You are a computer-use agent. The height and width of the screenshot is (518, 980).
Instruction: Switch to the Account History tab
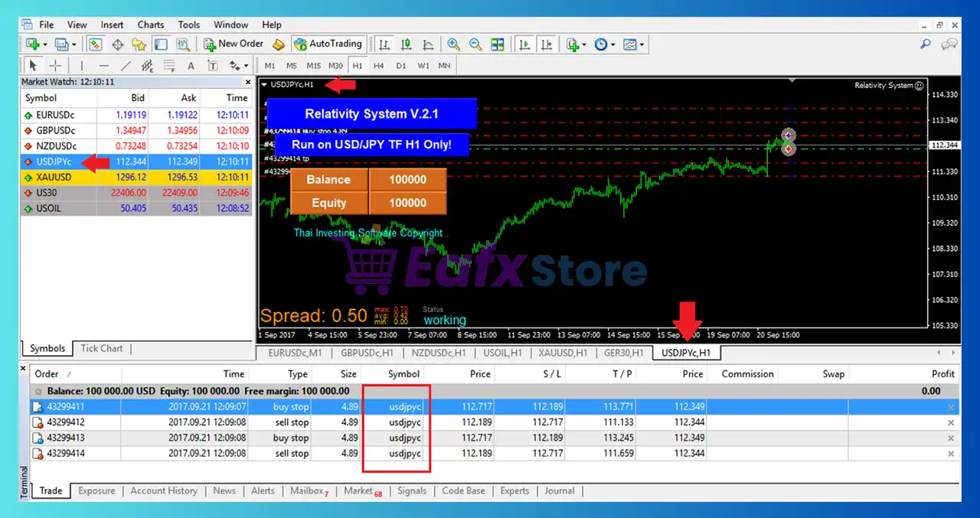(164, 490)
